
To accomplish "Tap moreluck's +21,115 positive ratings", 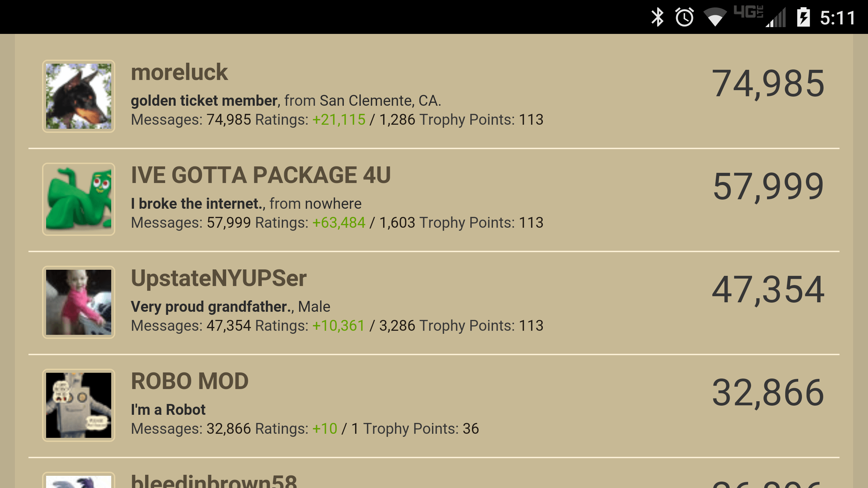I will (339, 120).
